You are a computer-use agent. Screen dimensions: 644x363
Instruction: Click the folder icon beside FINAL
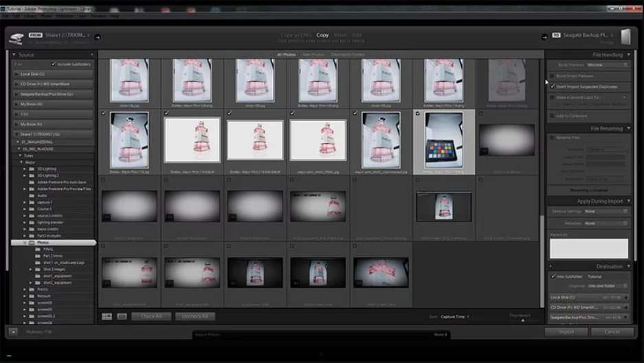[x=38, y=250]
